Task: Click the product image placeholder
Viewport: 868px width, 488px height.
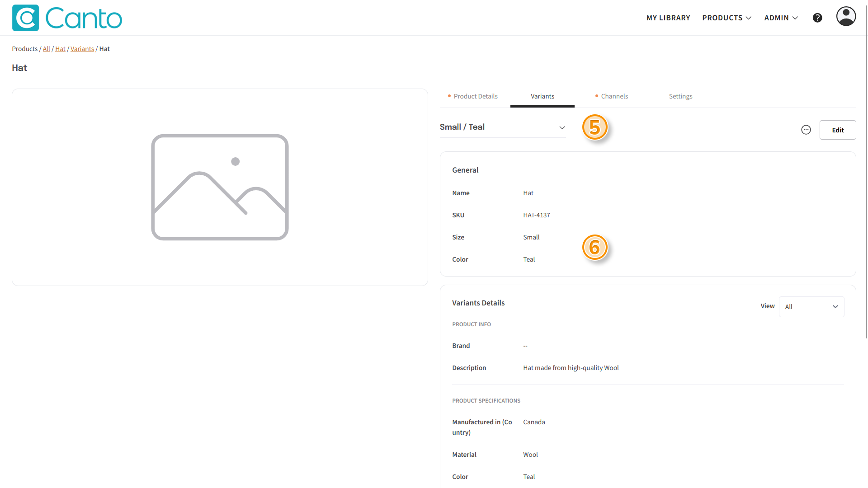Action: pos(220,187)
